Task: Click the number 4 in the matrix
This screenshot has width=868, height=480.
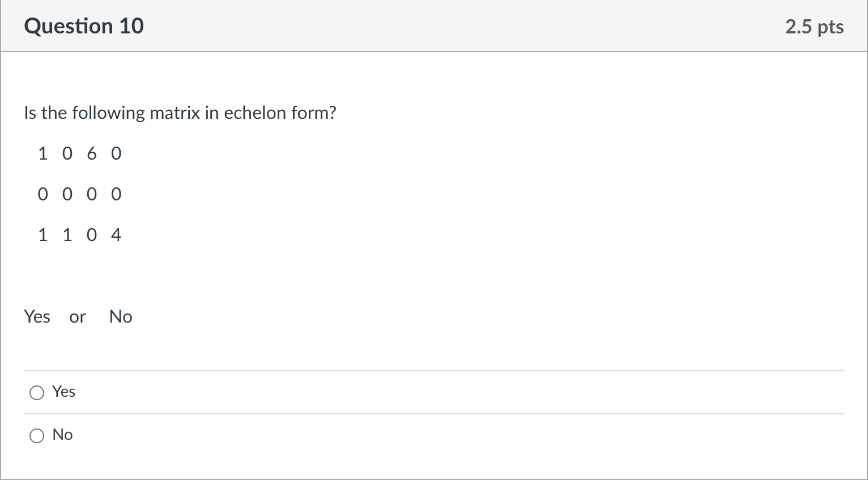Action: coord(116,235)
